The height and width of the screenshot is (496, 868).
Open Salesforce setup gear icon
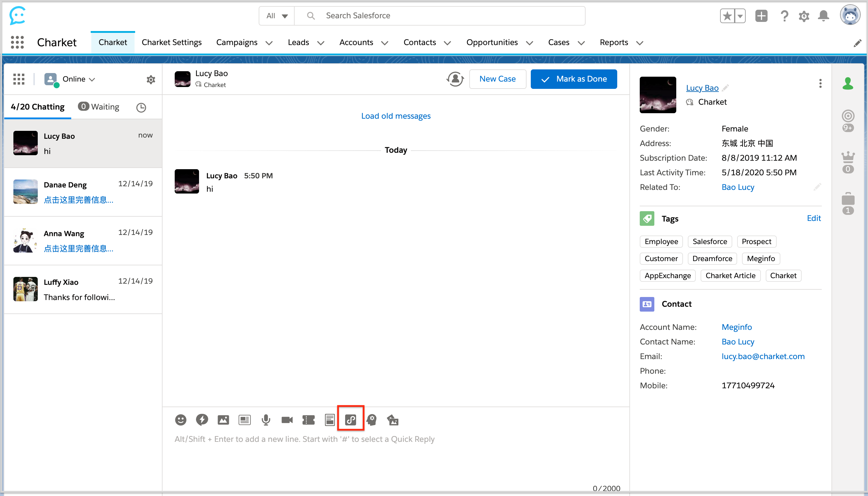804,16
